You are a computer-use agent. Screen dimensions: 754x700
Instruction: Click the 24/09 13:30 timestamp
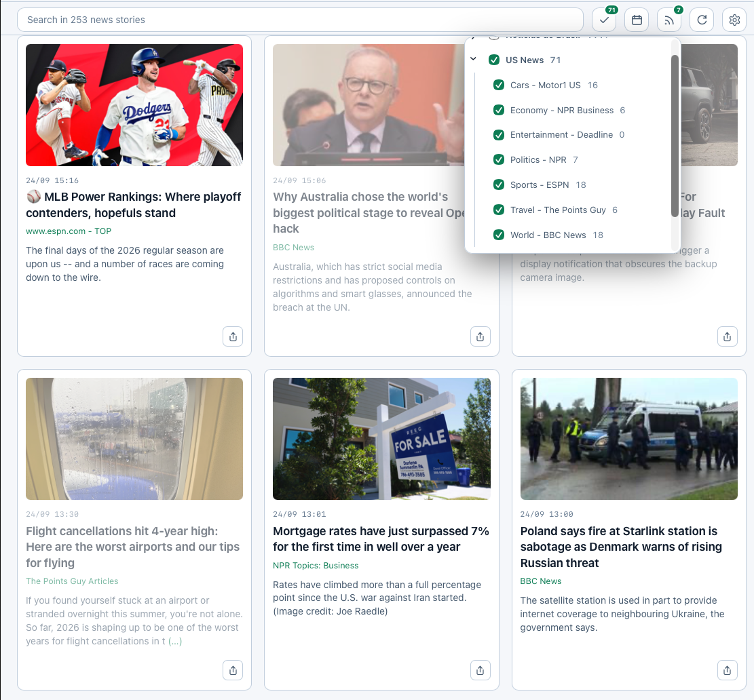pos(52,514)
